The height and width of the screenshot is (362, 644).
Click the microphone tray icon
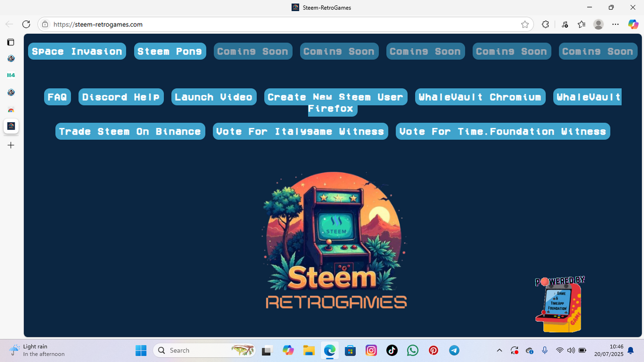(x=544, y=350)
